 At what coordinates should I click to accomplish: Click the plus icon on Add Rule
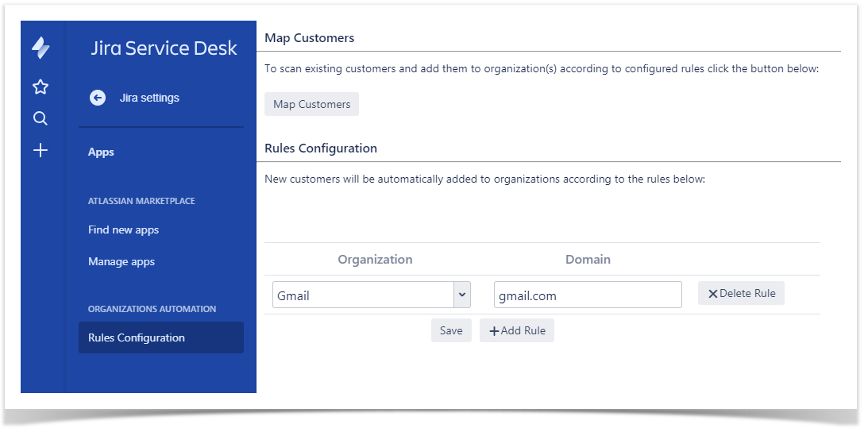pos(494,331)
